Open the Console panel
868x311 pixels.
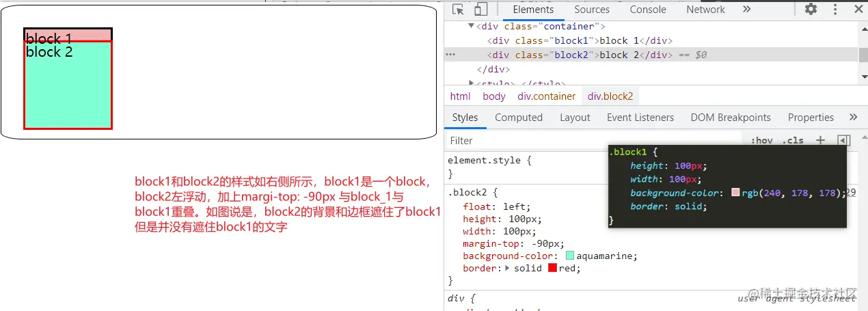click(648, 10)
